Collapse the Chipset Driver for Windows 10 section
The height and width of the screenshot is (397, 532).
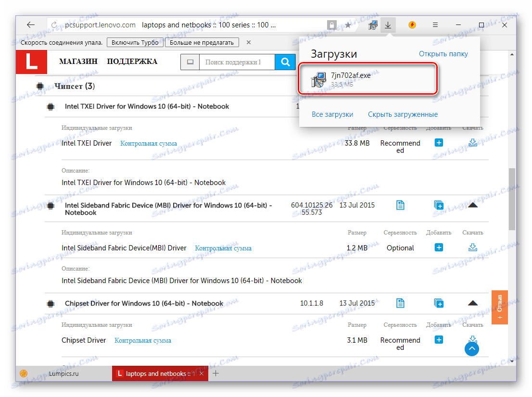pyautogui.click(x=473, y=303)
